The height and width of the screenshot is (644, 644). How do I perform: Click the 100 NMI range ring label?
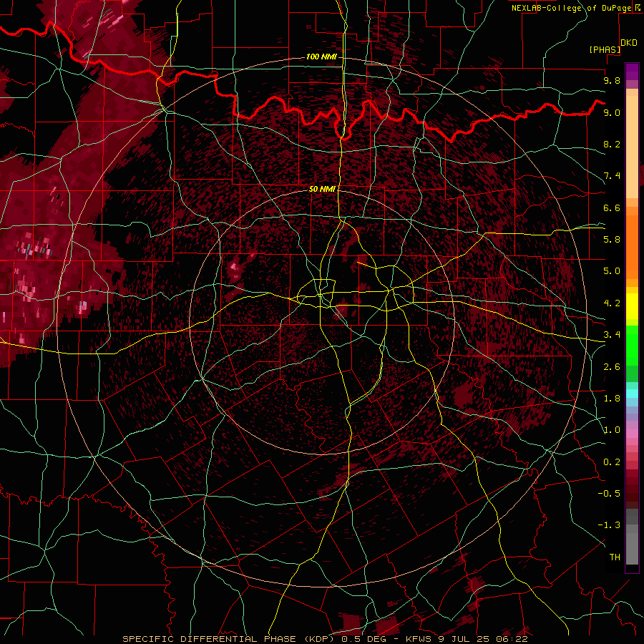point(321,57)
